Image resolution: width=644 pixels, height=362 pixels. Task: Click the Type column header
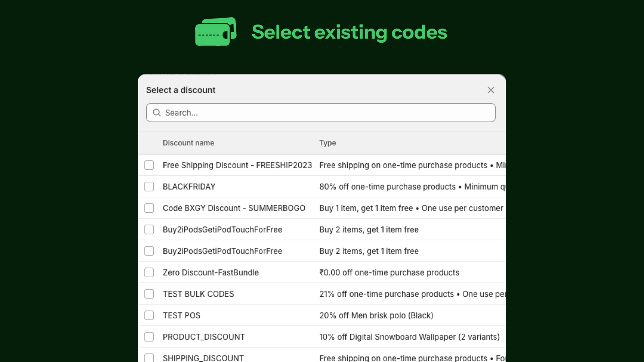[327, 143]
